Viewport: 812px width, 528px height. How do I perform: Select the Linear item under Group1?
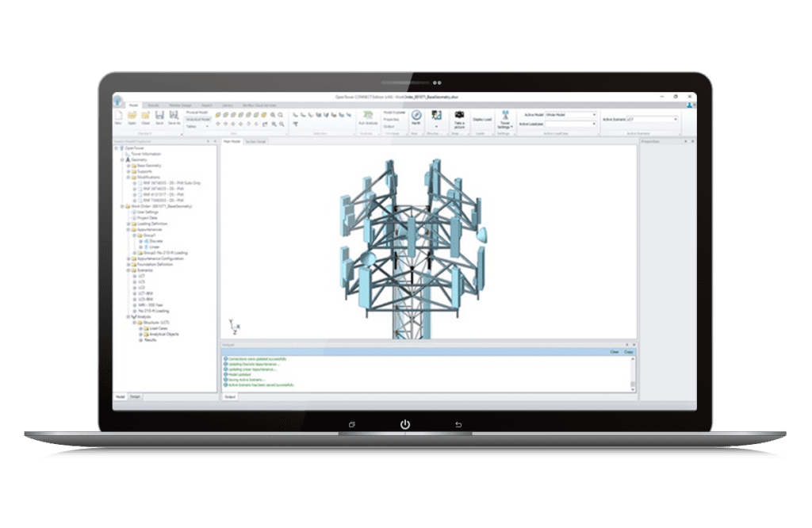click(x=155, y=247)
